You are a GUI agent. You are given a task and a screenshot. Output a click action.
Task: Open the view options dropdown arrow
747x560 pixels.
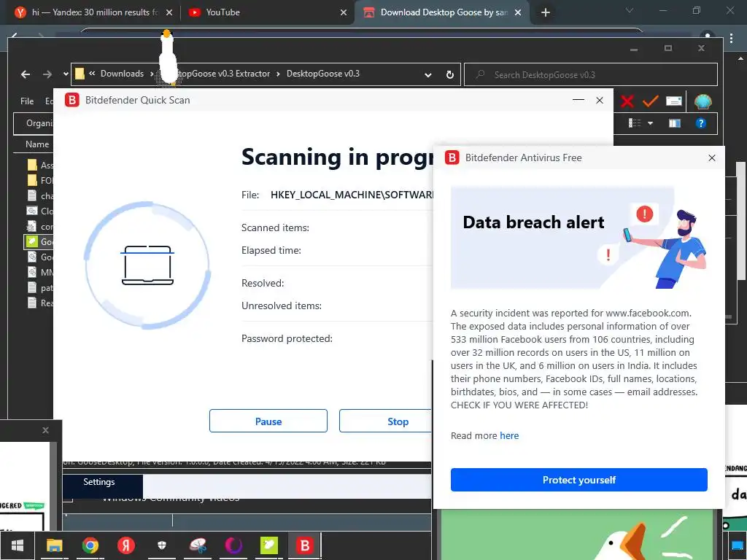coord(650,123)
